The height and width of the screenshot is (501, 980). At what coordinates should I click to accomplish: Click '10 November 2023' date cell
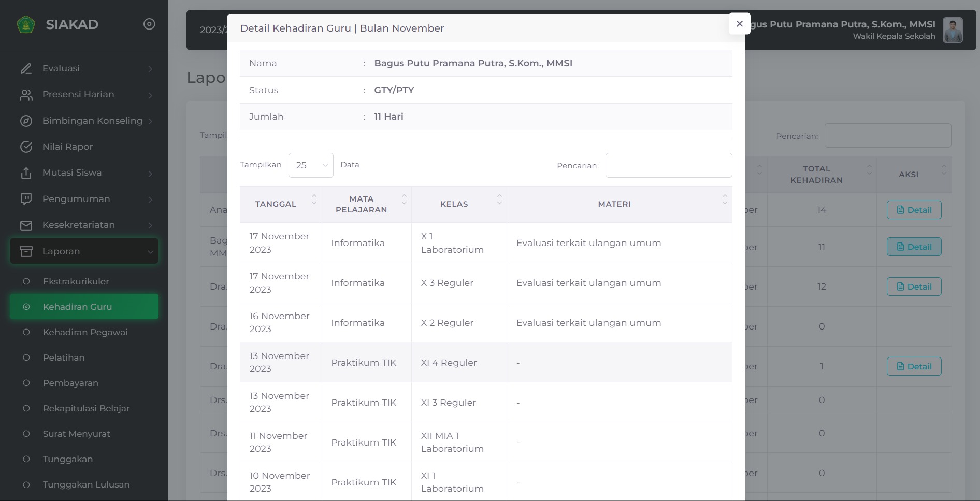point(281,482)
